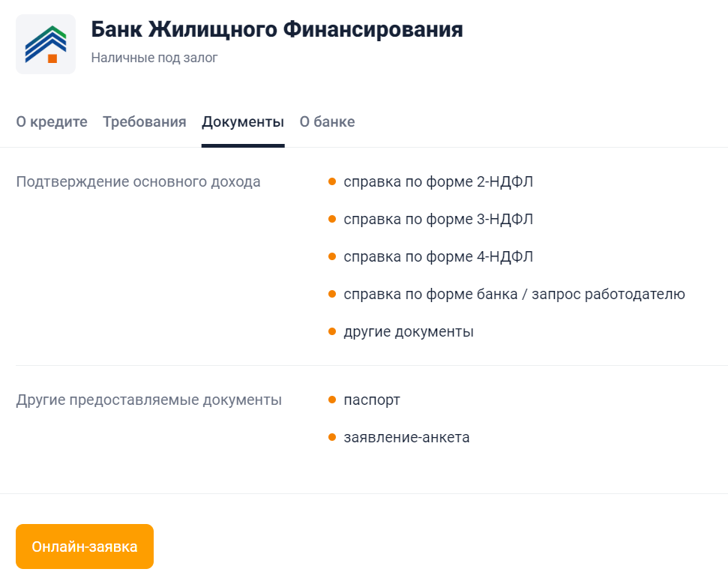728x581 pixels.
Task: Click «справка по форме банка» list item
Action: click(x=514, y=294)
